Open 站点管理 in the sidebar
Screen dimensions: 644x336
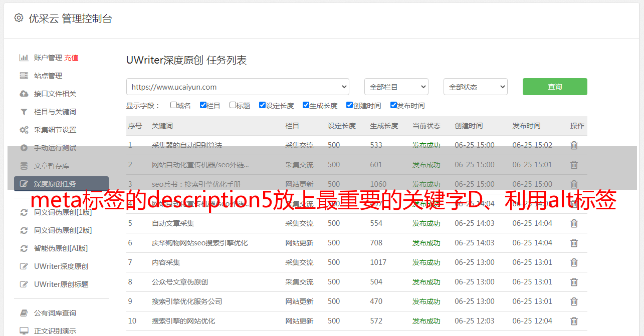(48, 76)
